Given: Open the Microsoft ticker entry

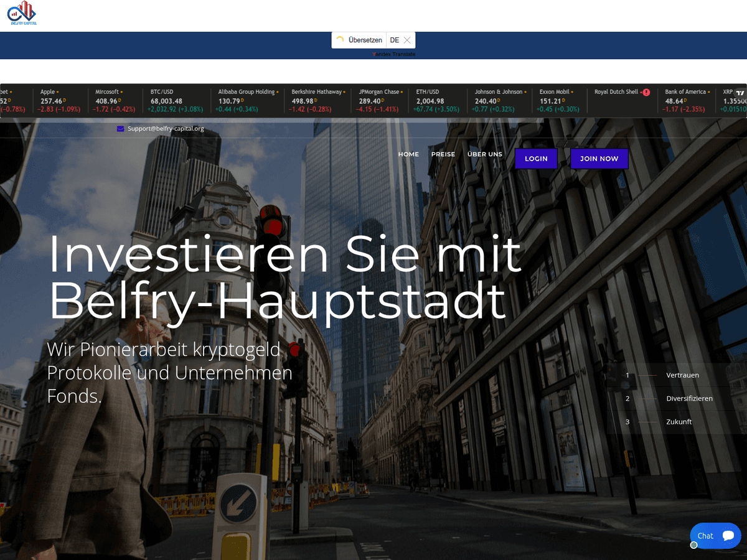Looking at the screenshot, I should pyautogui.click(x=115, y=100).
